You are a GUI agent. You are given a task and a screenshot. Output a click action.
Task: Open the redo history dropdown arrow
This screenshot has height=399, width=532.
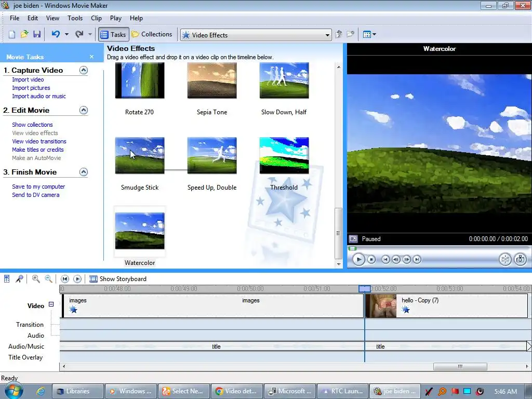tap(90, 34)
